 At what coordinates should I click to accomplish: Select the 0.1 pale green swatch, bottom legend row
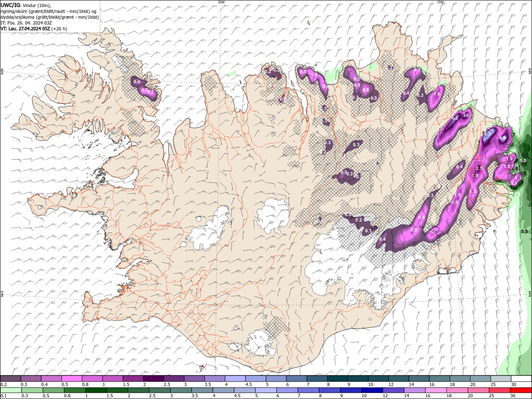pyautogui.click(x=11, y=390)
